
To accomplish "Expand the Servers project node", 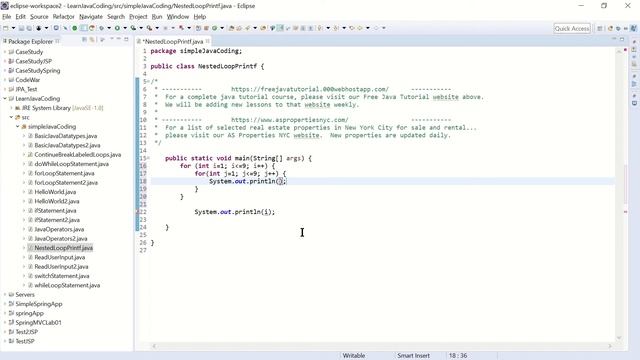I will click(5, 295).
